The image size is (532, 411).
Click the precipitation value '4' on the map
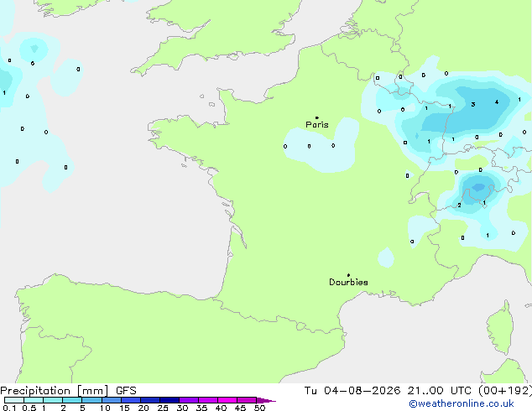point(497,102)
